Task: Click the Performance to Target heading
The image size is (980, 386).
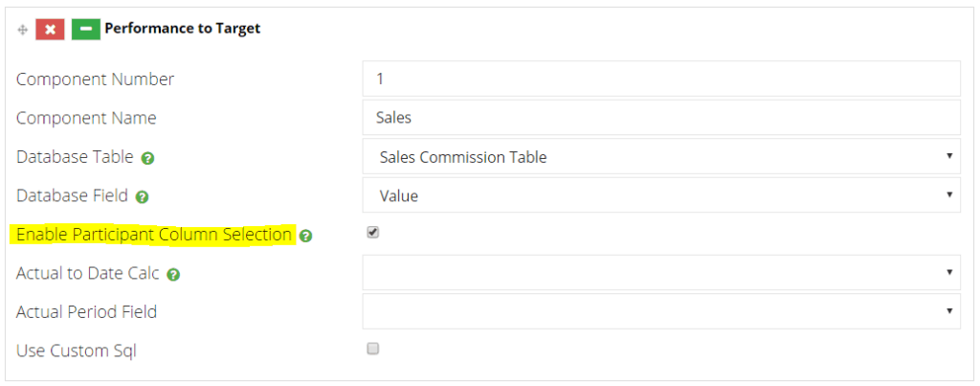Action: coord(183,29)
